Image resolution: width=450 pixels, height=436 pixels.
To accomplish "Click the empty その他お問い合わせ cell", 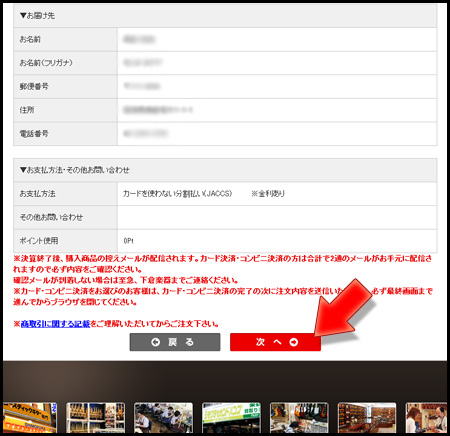I will pyautogui.click(x=277, y=217).
